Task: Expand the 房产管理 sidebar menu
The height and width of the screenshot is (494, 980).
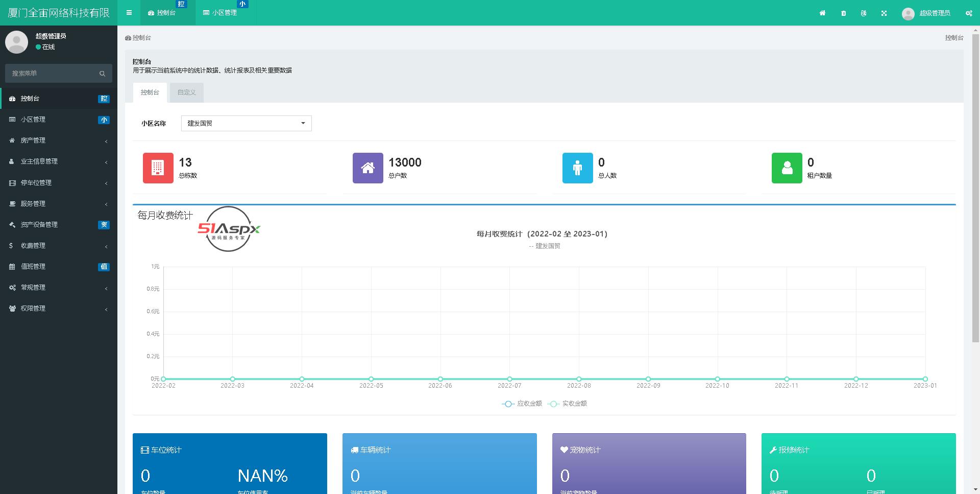Action: tap(59, 140)
